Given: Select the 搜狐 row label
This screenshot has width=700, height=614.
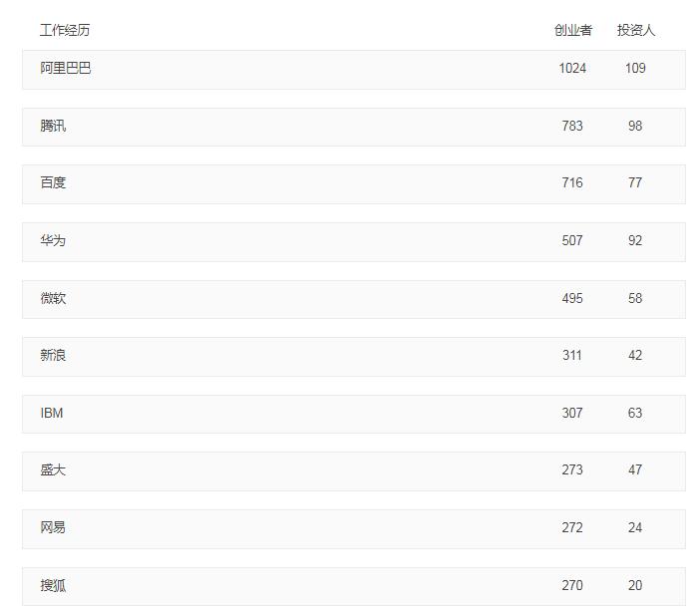Looking at the screenshot, I should coord(54,586).
